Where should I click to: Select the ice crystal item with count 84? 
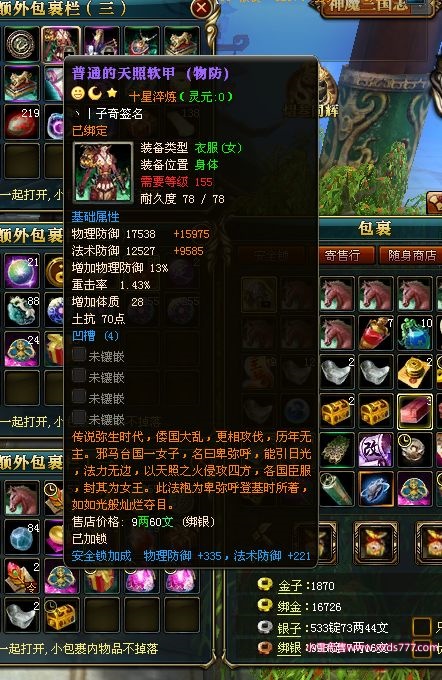point(21,537)
